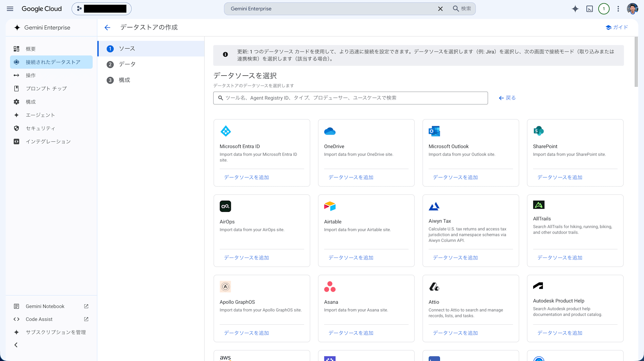The image size is (644, 361).
Task: Click the info icon in the update banner
Action: [225, 54]
